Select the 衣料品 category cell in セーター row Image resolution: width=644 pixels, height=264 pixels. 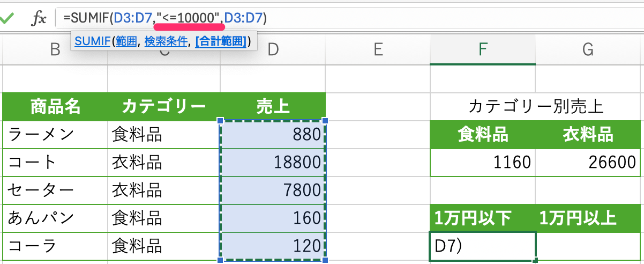[164, 190]
